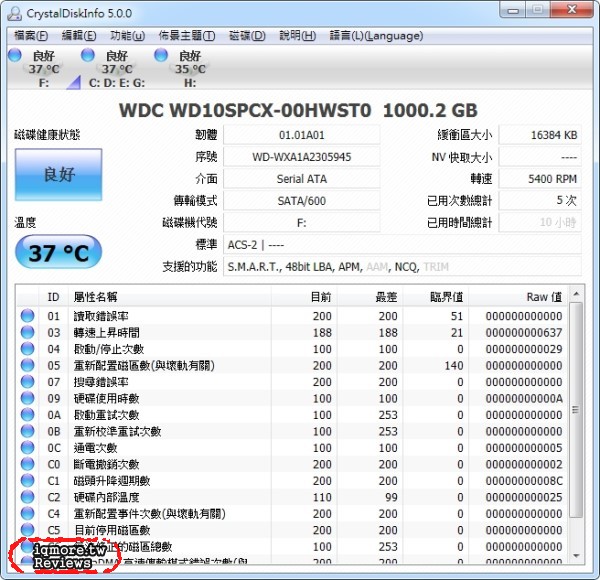This screenshot has width=600, height=580.
Task: Click status icon for attribute C2 硬碟內部溫度
Action: coord(27,497)
